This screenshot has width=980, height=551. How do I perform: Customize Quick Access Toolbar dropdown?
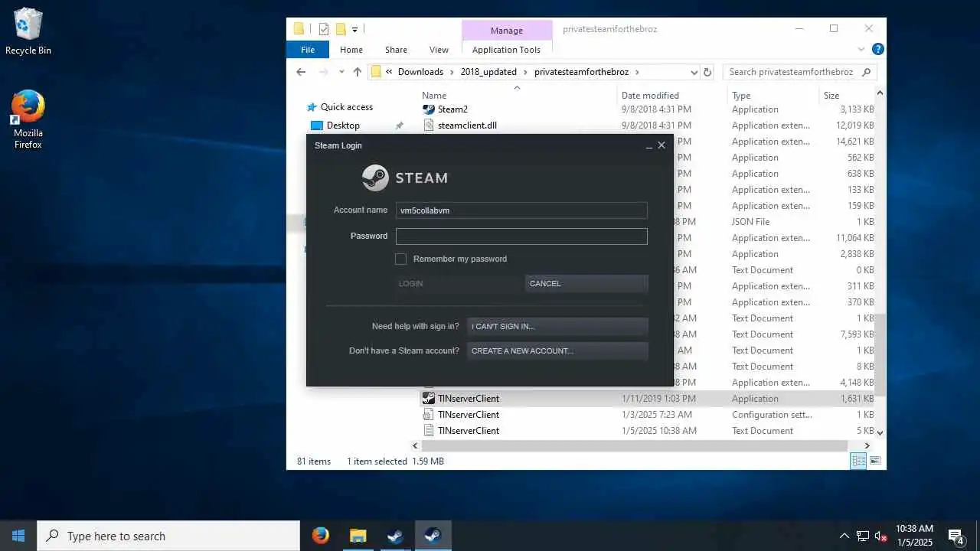point(355,30)
